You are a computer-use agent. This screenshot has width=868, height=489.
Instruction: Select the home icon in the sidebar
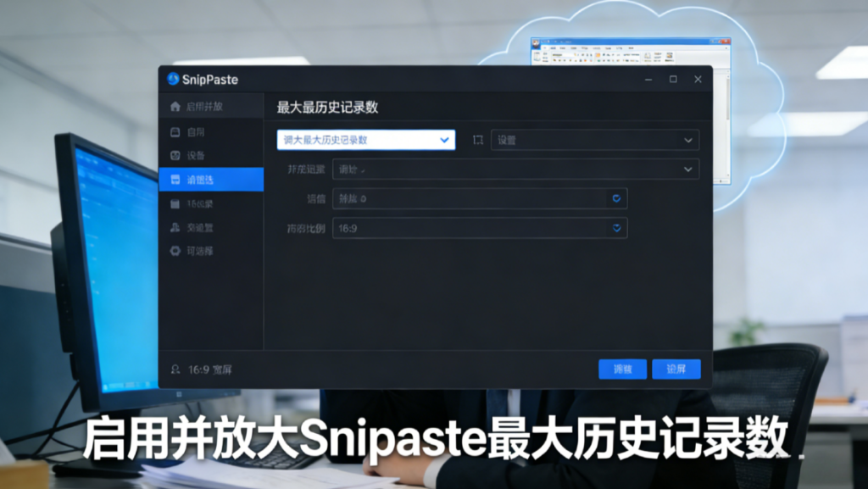[x=175, y=107]
